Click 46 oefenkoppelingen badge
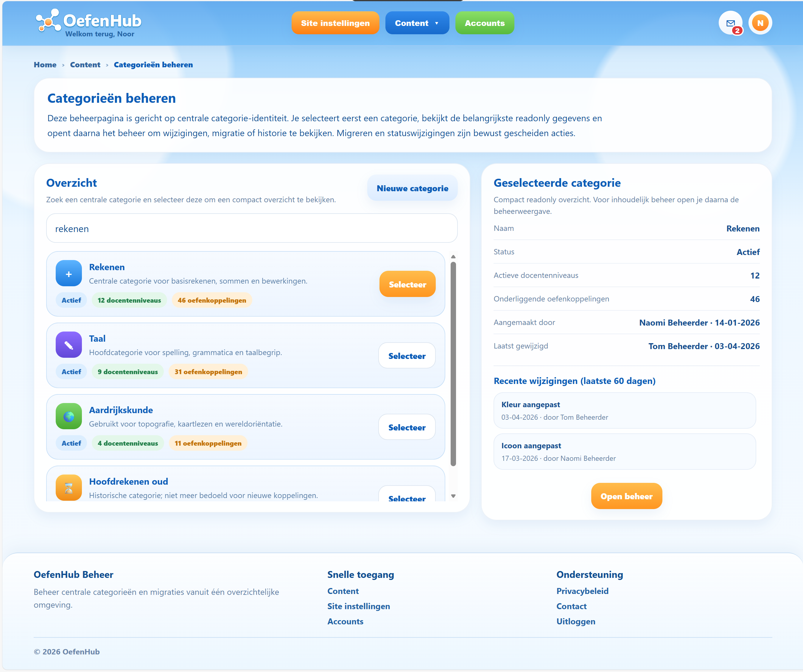This screenshot has height=672, width=803. (x=212, y=301)
